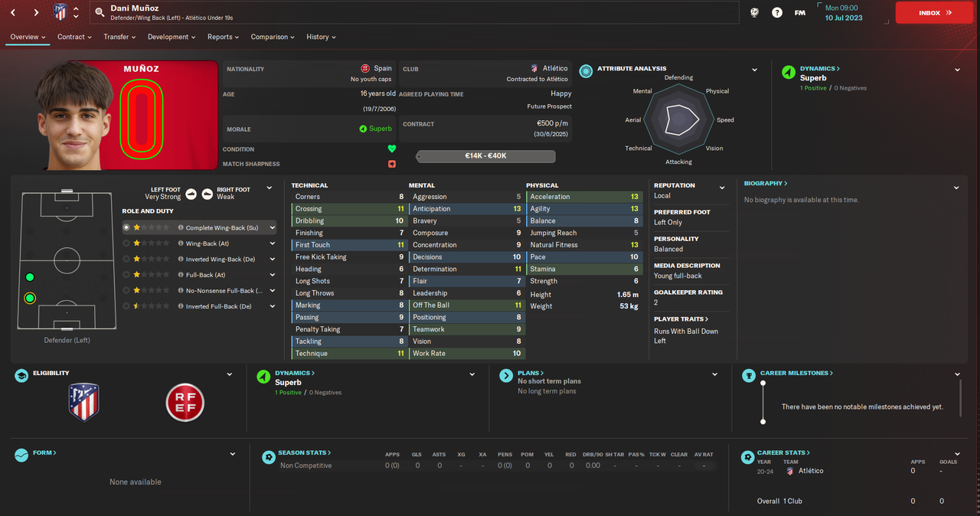Click the bottom Dynamics panel icon
This screenshot has height=516, width=980.
click(263, 376)
